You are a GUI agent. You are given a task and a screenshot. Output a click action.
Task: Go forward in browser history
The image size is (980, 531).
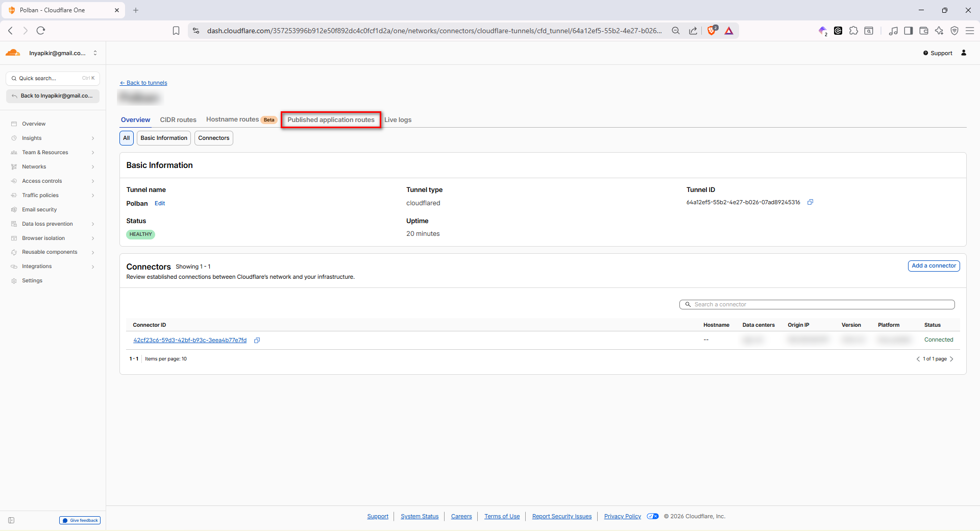(26, 31)
